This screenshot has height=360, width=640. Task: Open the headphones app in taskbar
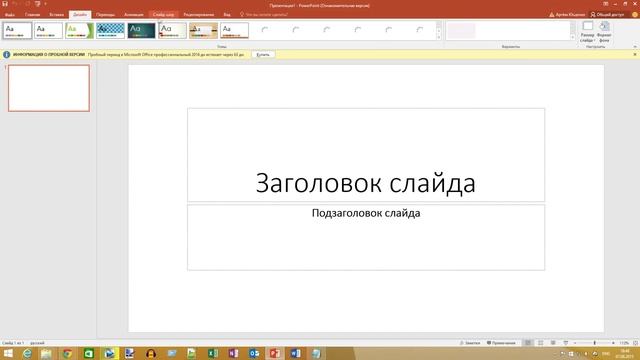(151, 353)
